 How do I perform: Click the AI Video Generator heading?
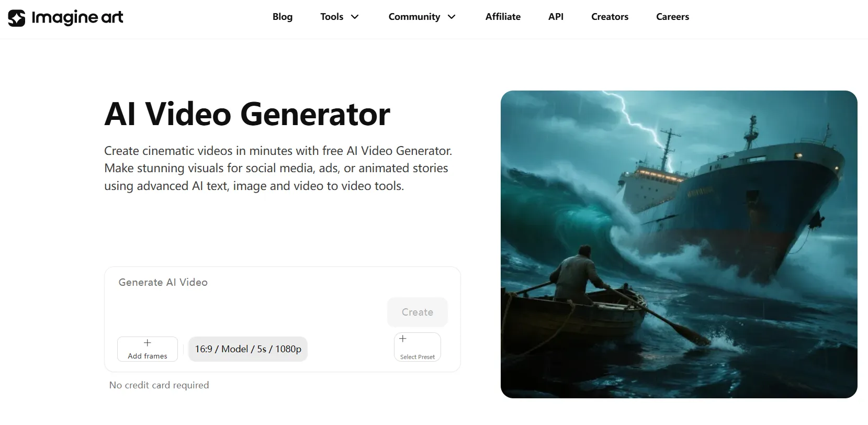point(247,114)
